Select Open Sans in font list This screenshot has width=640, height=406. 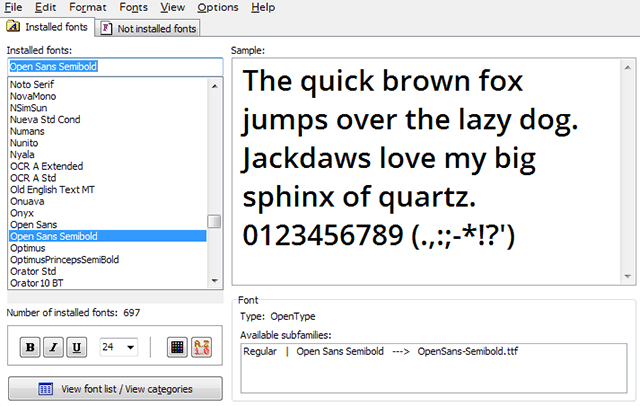tap(108, 224)
